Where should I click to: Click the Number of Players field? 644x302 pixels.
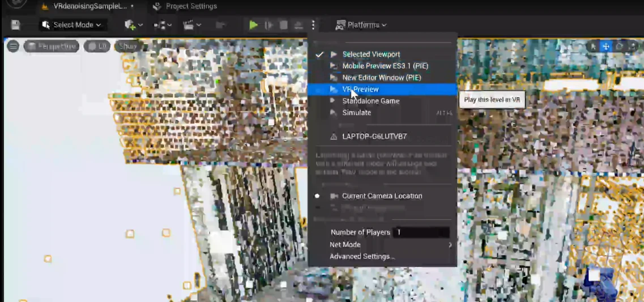421,232
